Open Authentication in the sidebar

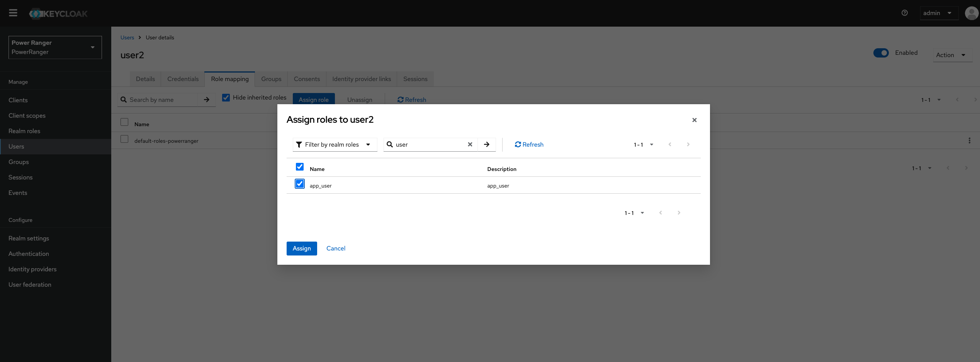pos(56,254)
